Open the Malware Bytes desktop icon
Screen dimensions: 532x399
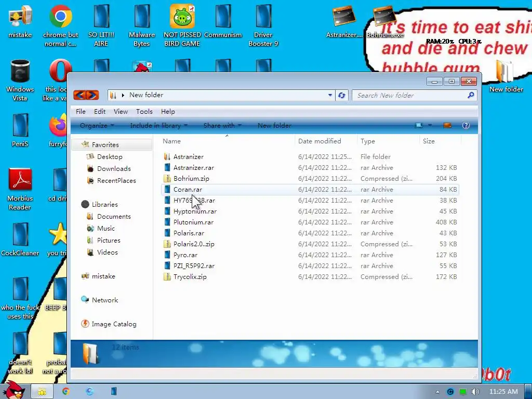142,25
